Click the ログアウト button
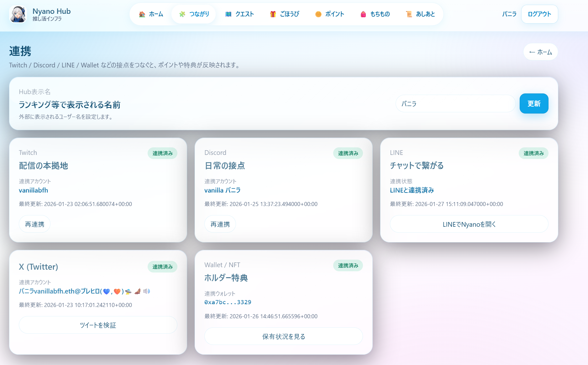Viewport: 588px width, 365px height. click(x=539, y=14)
